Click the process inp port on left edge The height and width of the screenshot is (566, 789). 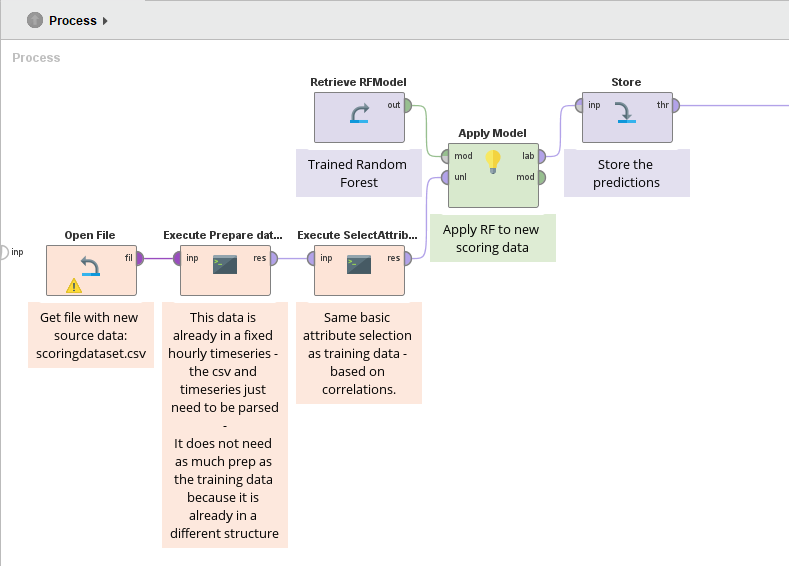pyautogui.click(x=3, y=252)
